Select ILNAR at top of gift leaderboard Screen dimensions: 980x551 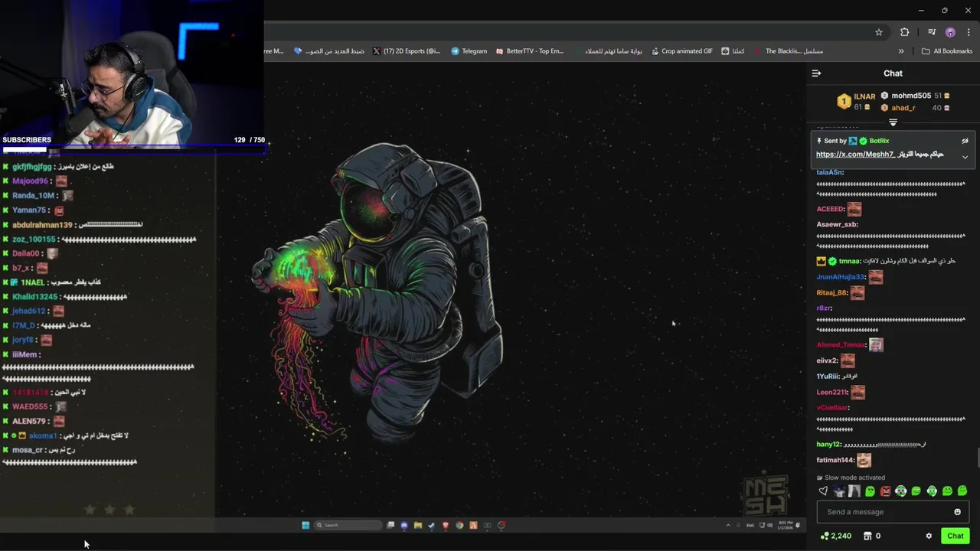(x=864, y=96)
